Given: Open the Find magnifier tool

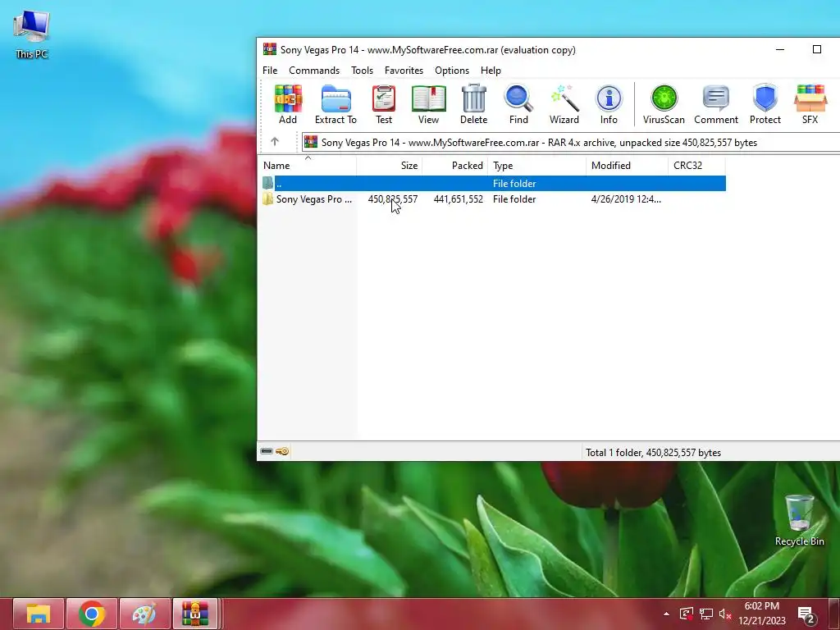Looking at the screenshot, I should point(518,104).
